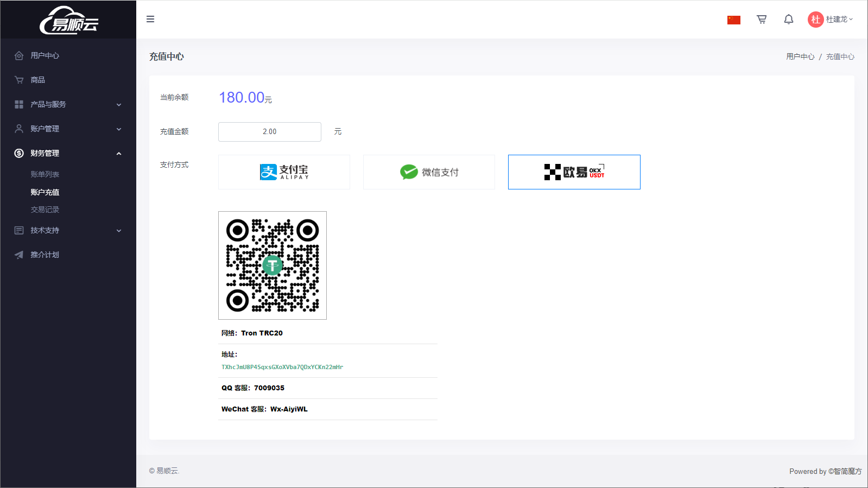Image resolution: width=868 pixels, height=488 pixels.
Task: Open 交易记录 submenu item
Action: [45, 210]
